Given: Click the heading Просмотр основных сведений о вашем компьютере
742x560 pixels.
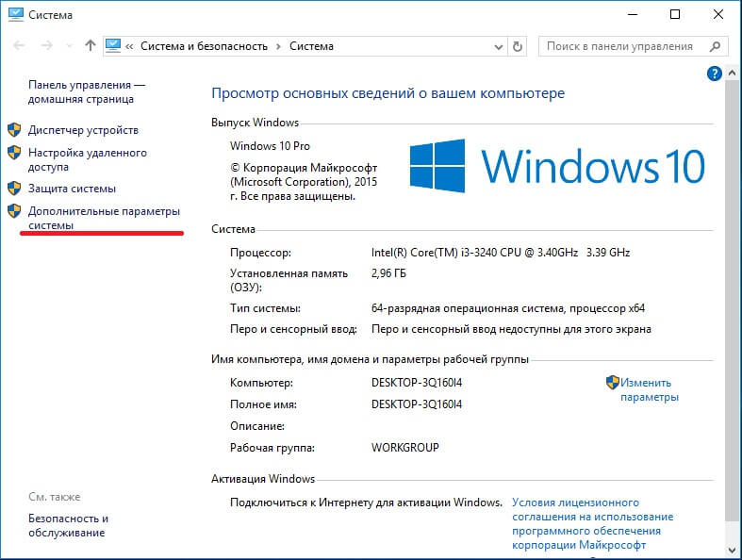Looking at the screenshot, I should click(x=388, y=93).
